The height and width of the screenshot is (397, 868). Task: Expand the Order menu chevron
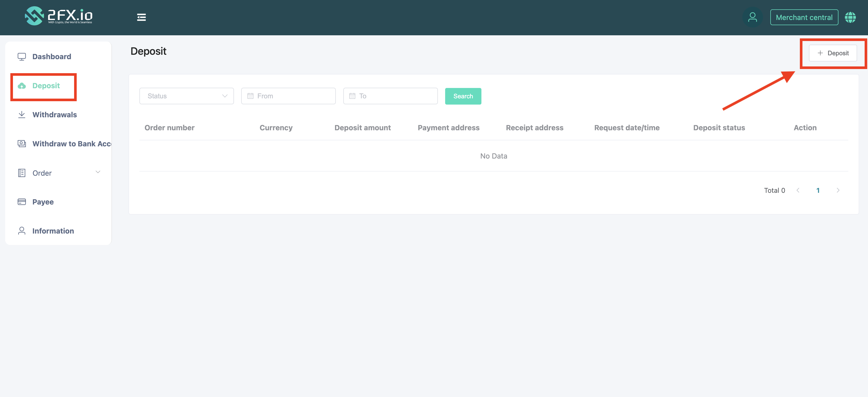click(x=98, y=172)
